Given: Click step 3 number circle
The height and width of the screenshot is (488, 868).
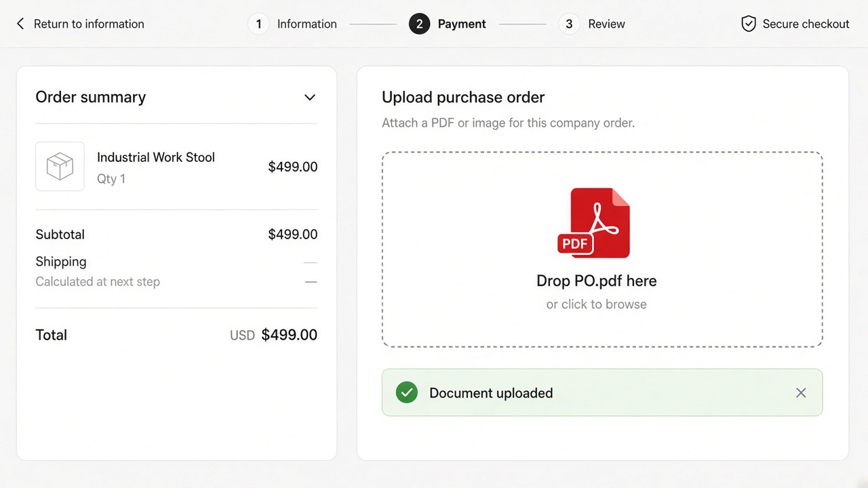Looking at the screenshot, I should (569, 24).
